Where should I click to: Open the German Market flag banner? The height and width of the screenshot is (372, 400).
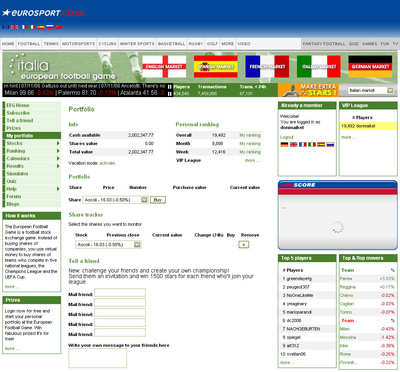370,66
